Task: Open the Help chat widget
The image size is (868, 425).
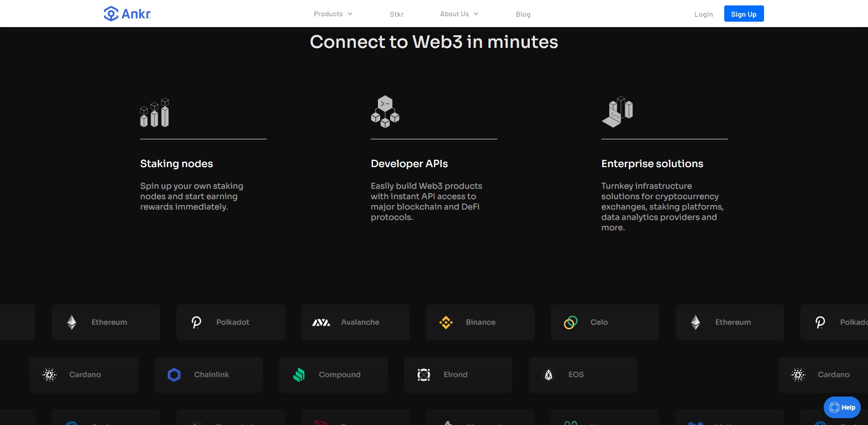Action: click(842, 407)
